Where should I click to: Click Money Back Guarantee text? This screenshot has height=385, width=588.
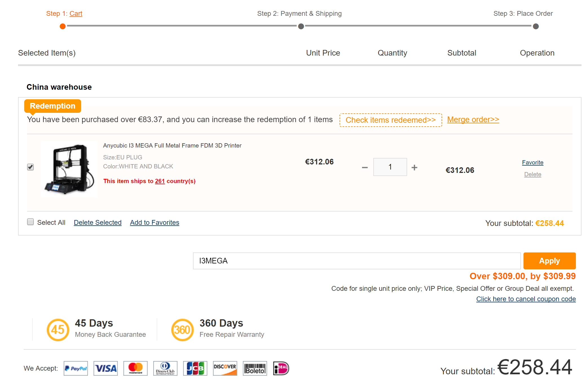[110, 335]
